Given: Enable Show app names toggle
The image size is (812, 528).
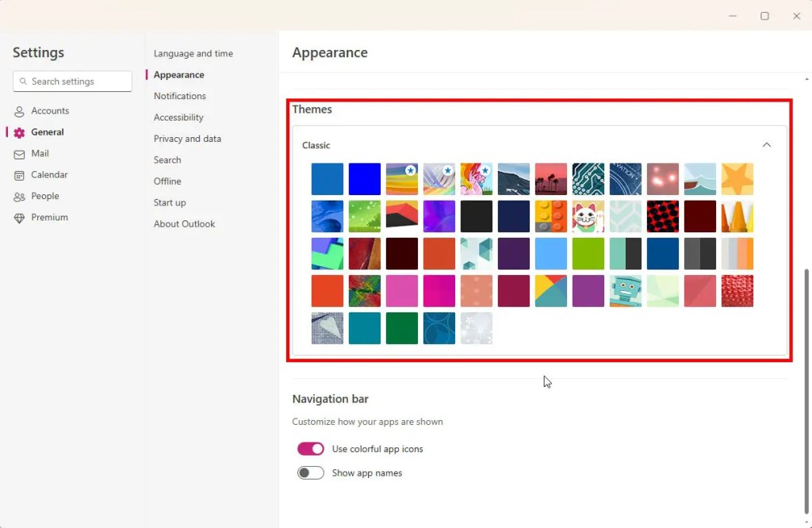Looking at the screenshot, I should [x=311, y=473].
